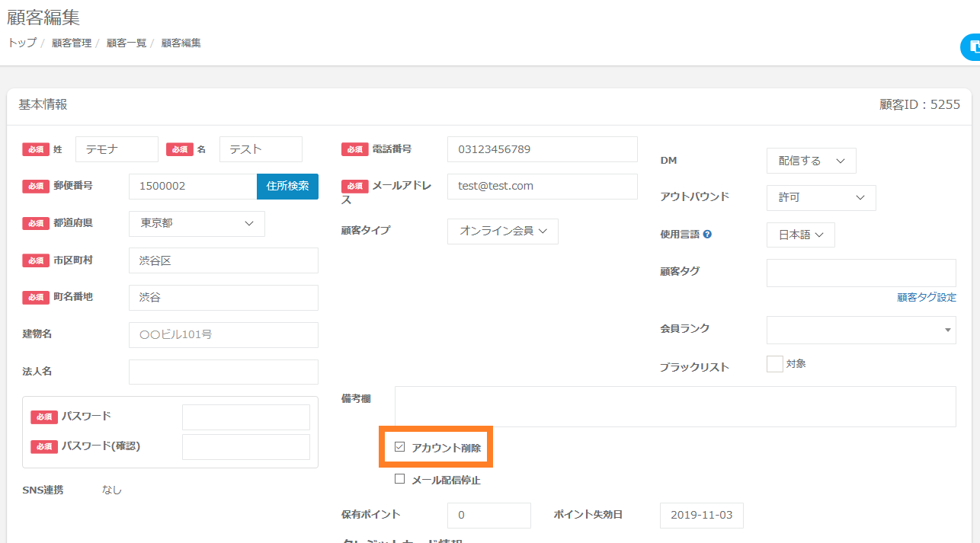Expand the アウトバウンド 許可 dropdown
This screenshot has width=980, height=543.
(821, 197)
